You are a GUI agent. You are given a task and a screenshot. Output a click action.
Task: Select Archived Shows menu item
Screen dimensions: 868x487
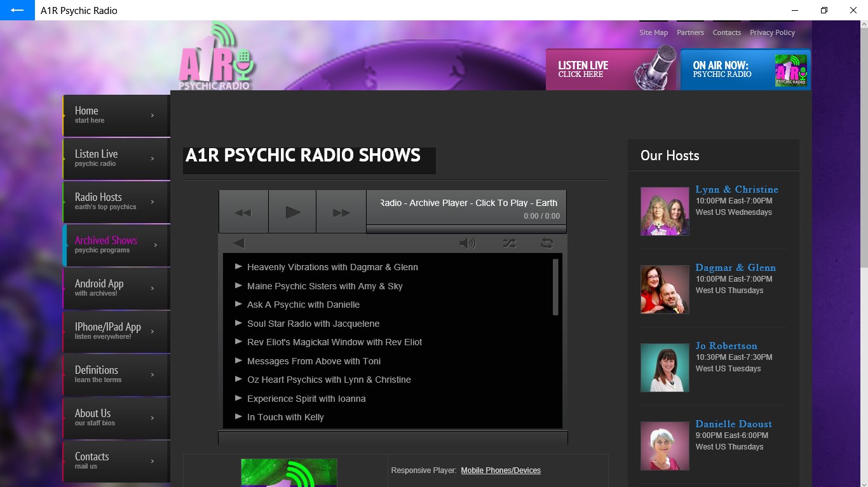pyautogui.click(x=116, y=245)
